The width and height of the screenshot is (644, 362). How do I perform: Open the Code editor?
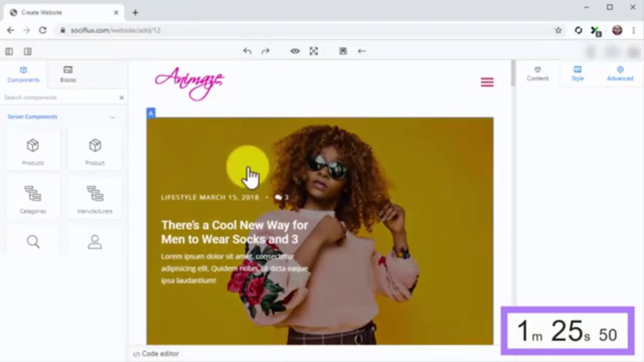155,354
